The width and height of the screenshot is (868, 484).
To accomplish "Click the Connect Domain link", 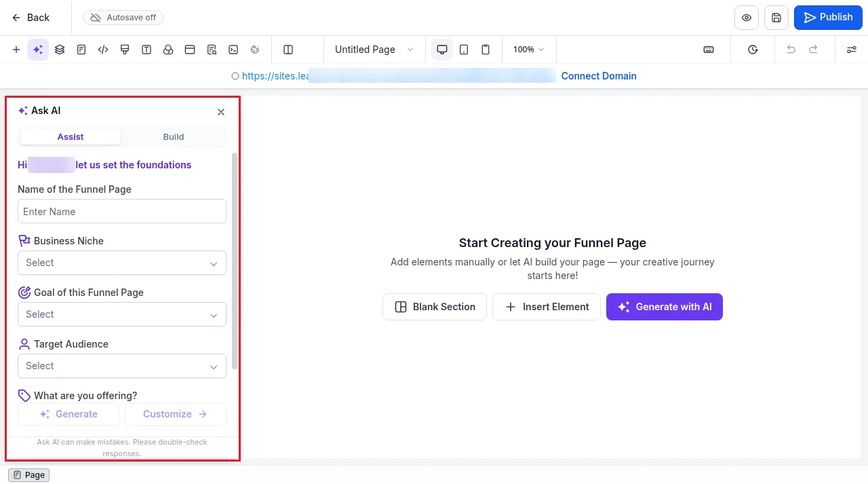I will pos(599,76).
